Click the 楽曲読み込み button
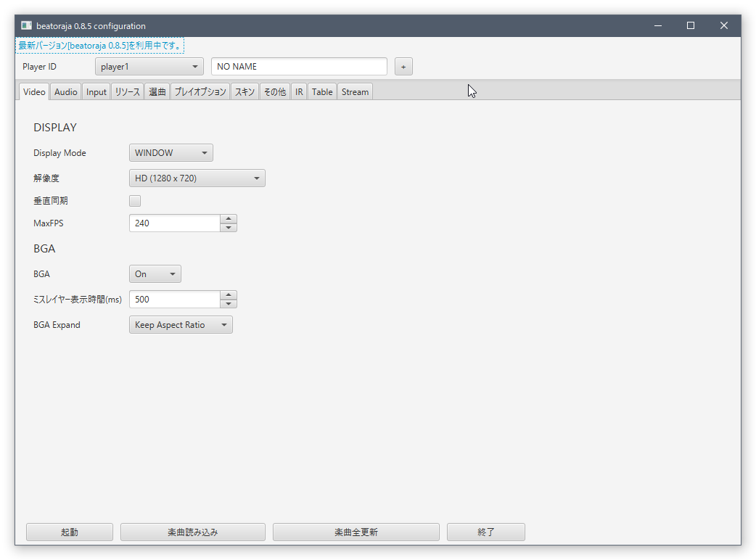756x560 pixels. [x=192, y=532]
